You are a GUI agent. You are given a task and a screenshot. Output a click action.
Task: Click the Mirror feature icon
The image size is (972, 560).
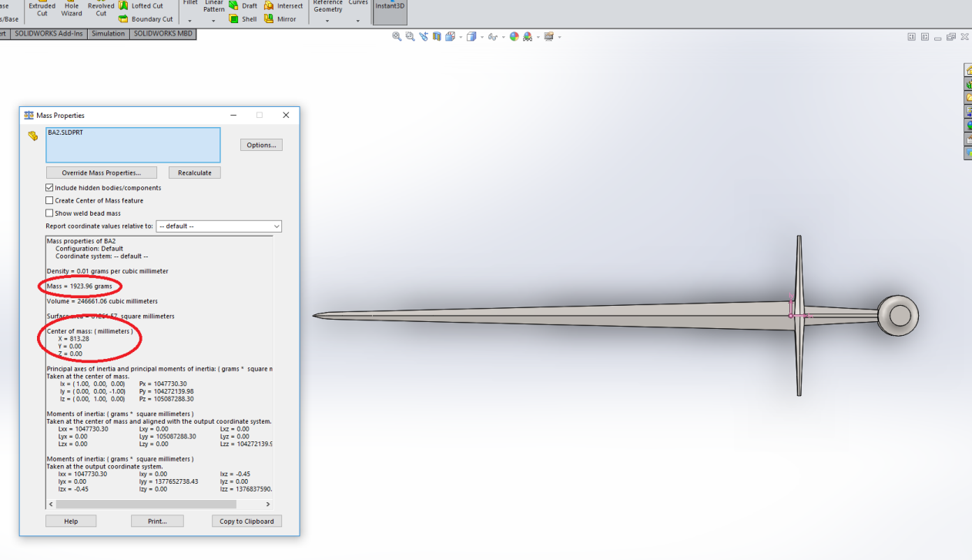pos(269,19)
